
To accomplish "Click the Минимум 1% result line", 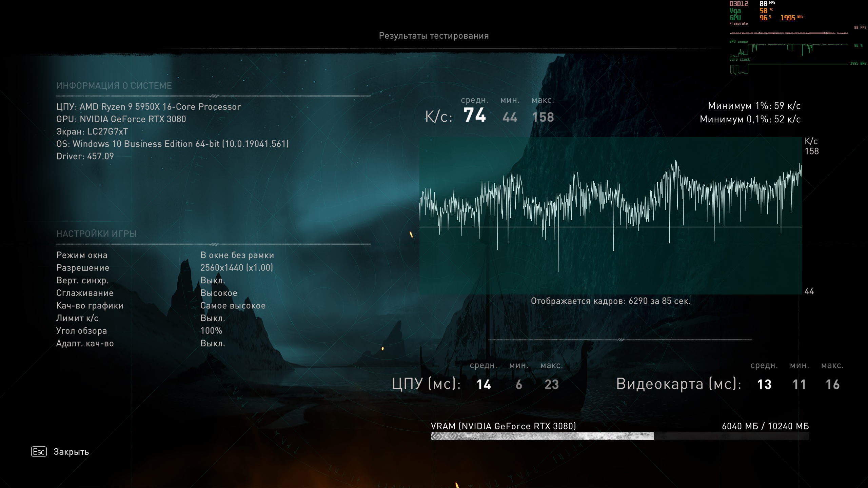I will point(754,106).
